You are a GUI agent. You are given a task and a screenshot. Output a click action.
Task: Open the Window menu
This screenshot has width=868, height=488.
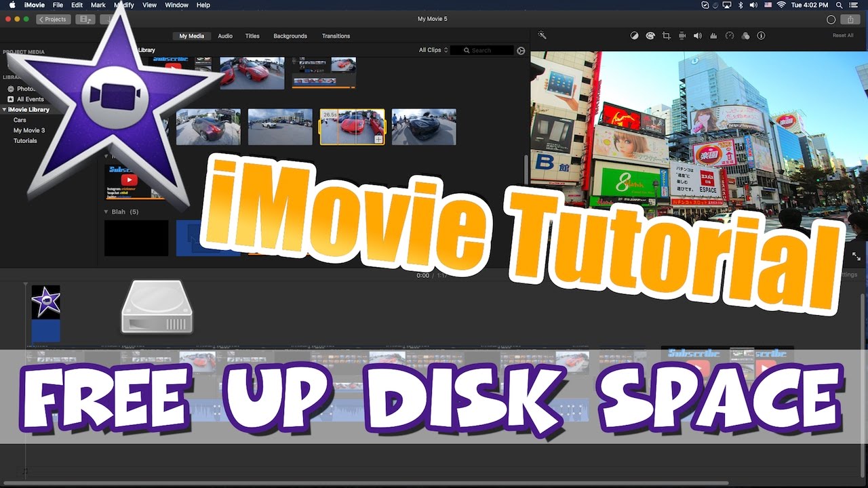coord(176,5)
